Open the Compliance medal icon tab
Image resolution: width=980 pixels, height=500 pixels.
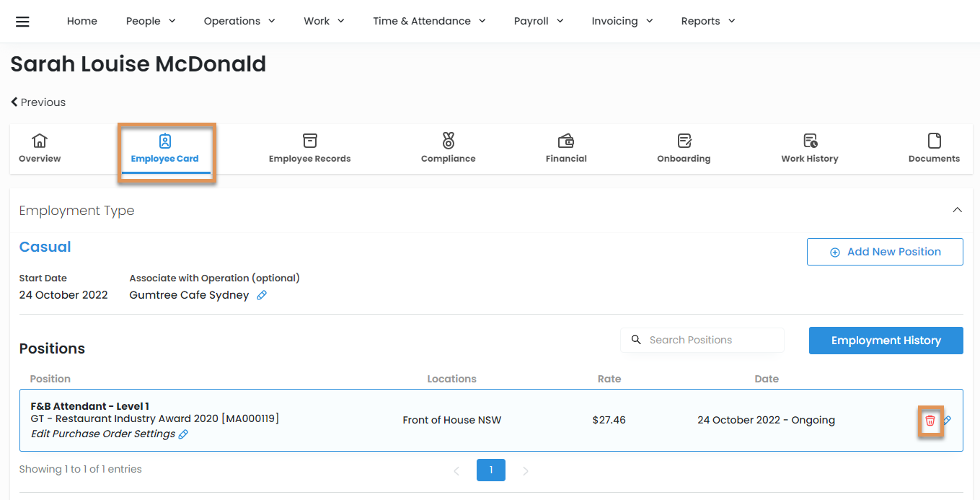[448, 148]
